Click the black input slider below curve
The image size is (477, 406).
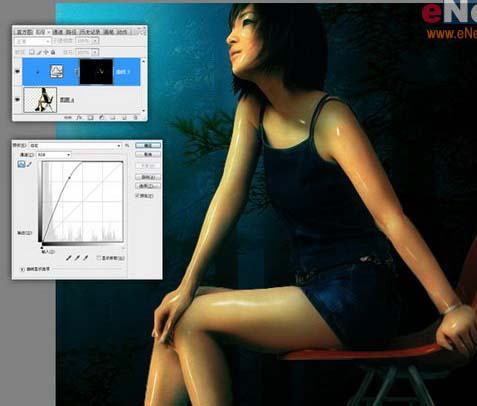pos(42,247)
